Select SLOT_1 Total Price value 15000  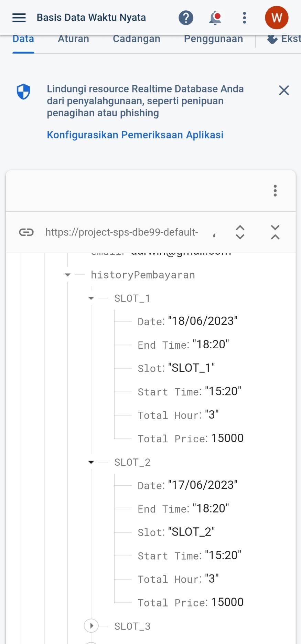(x=227, y=438)
